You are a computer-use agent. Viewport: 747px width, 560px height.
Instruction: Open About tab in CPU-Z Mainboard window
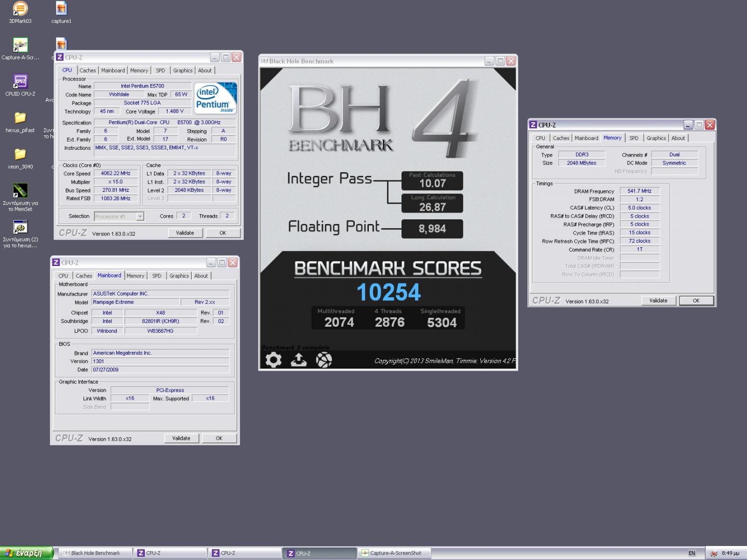tap(201, 276)
